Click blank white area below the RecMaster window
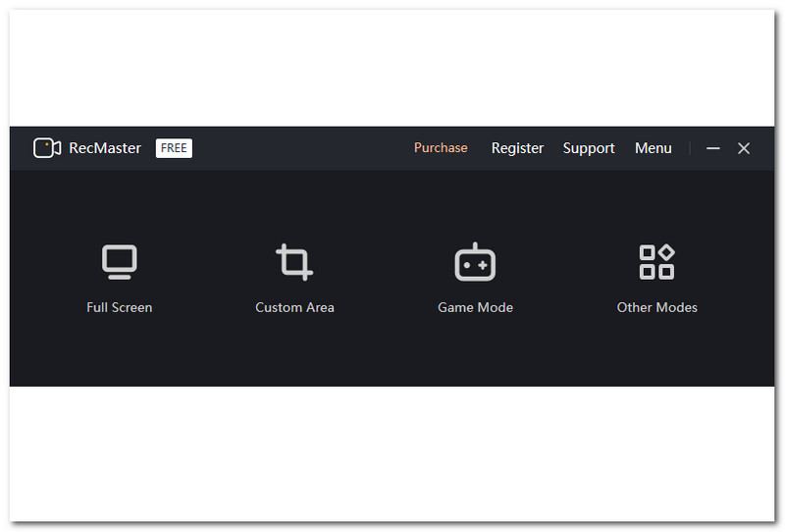The height and width of the screenshot is (532, 785). [x=392, y=452]
